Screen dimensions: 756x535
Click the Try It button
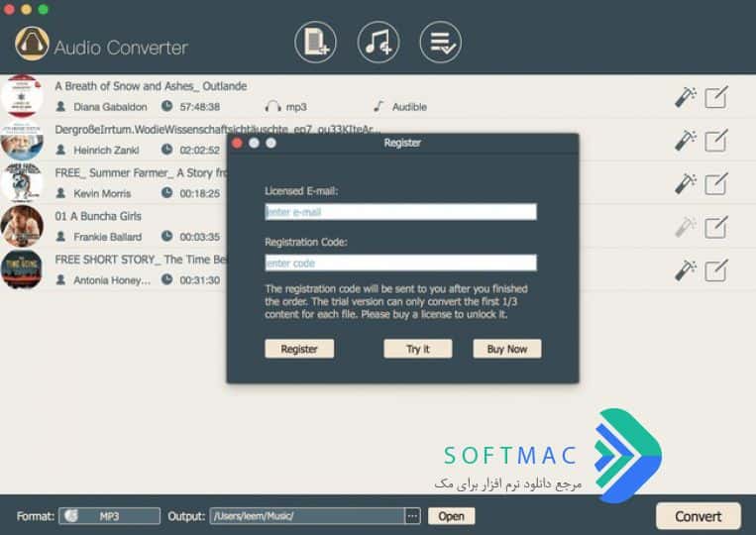(x=418, y=349)
